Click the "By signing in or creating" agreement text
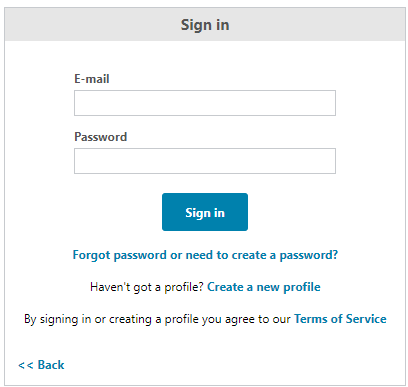Viewport: 408px width, 387px height. tap(157, 319)
